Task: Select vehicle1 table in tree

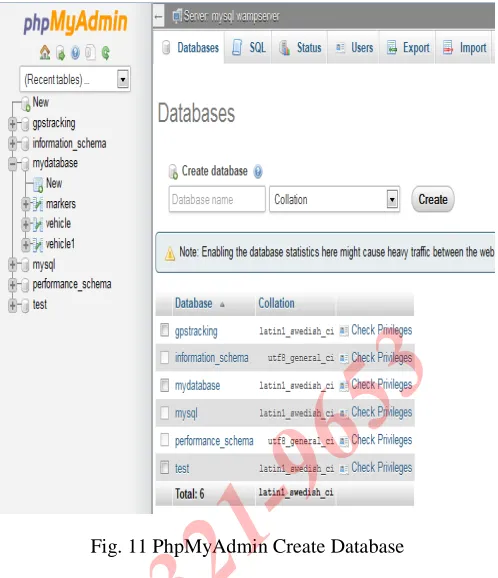Action: click(x=60, y=244)
